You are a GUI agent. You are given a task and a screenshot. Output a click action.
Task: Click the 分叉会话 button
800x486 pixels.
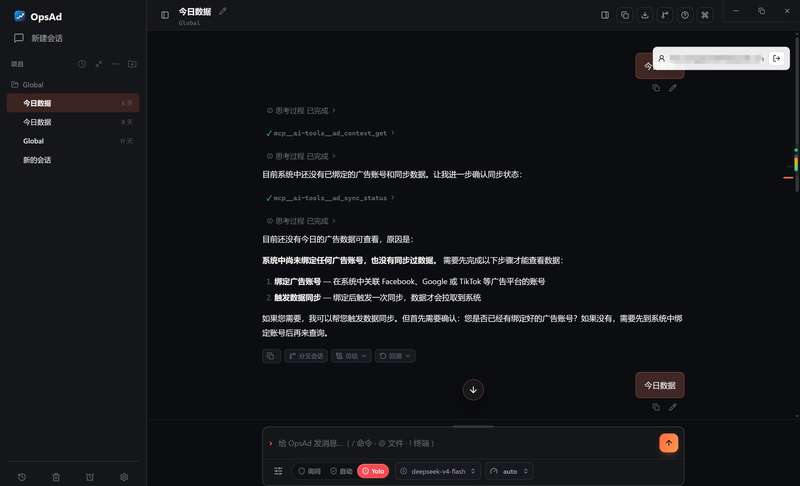(306, 356)
